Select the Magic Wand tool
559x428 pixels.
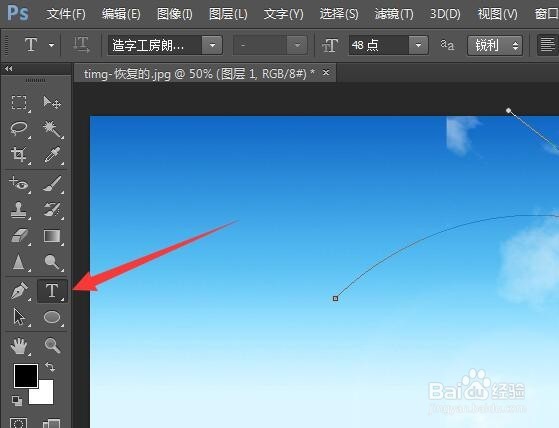(52, 129)
